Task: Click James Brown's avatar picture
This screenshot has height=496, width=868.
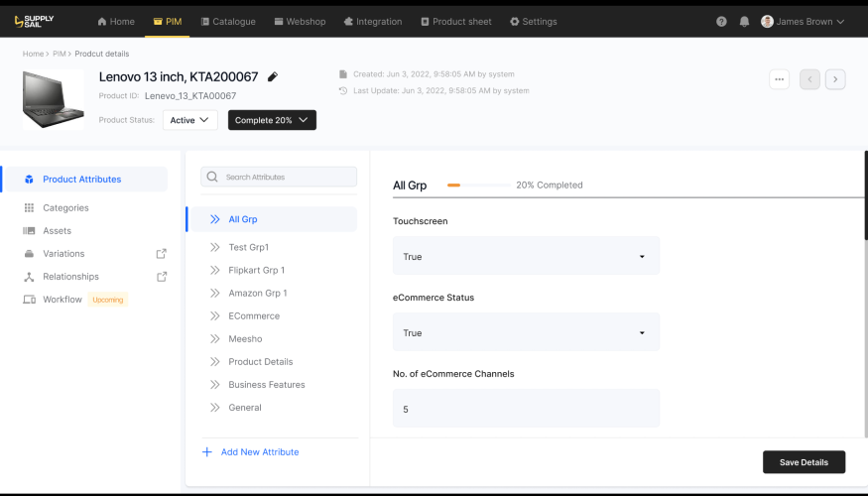Action: 767,22
